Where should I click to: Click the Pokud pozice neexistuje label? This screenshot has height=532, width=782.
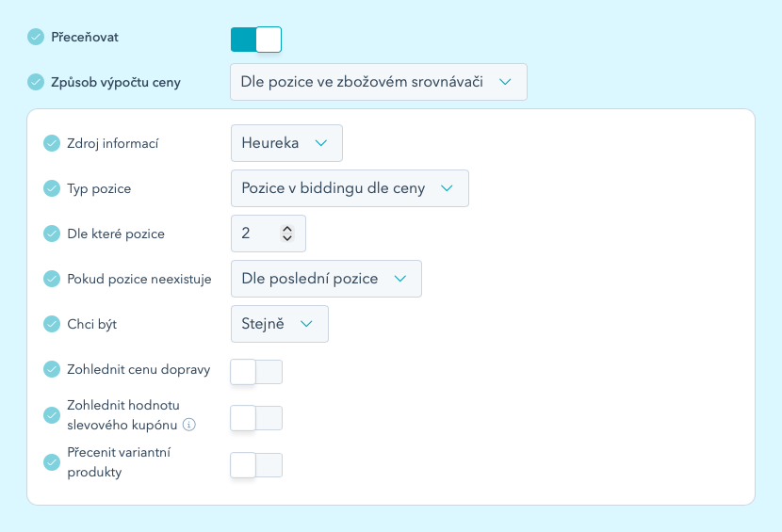[x=139, y=279]
